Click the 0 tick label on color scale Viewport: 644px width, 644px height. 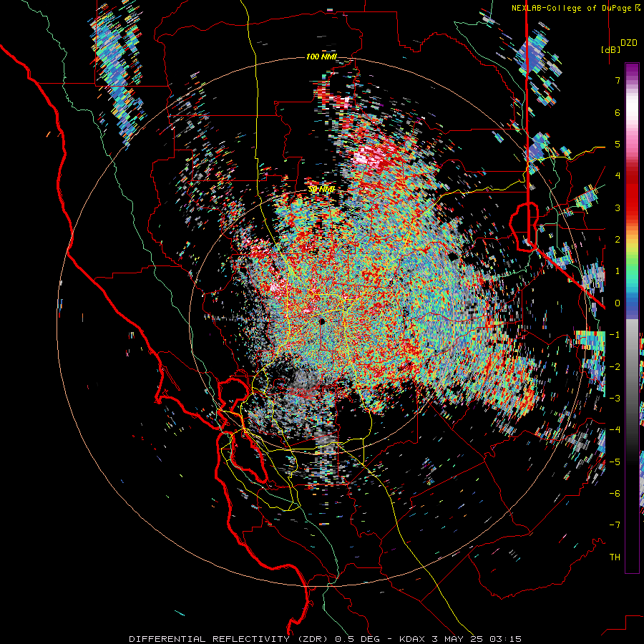[x=618, y=303]
